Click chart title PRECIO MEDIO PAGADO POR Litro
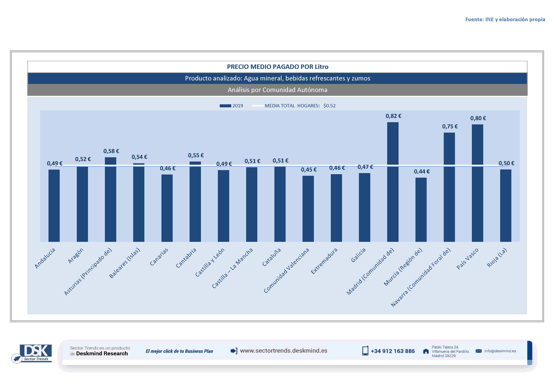This screenshot has height=392, width=554. click(278, 67)
